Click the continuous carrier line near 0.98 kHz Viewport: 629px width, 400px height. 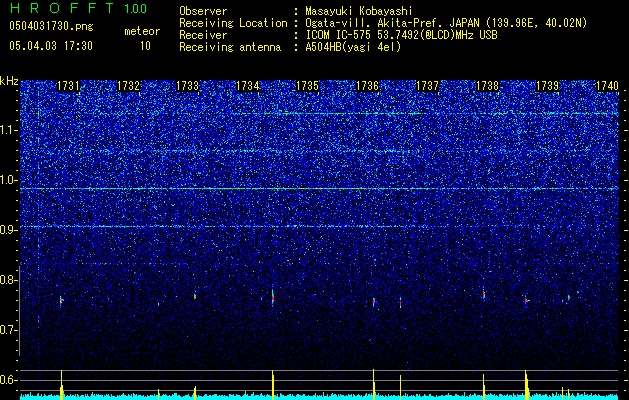pos(319,189)
